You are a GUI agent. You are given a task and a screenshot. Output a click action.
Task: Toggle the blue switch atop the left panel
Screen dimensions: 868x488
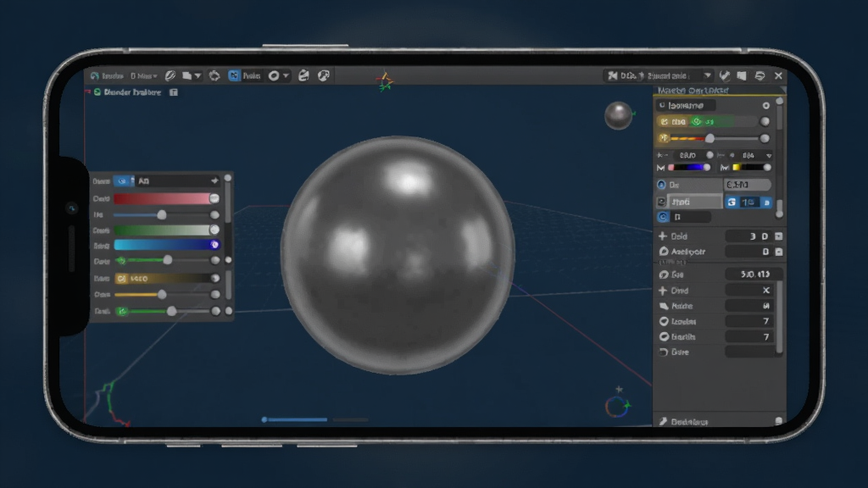click(124, 181)
